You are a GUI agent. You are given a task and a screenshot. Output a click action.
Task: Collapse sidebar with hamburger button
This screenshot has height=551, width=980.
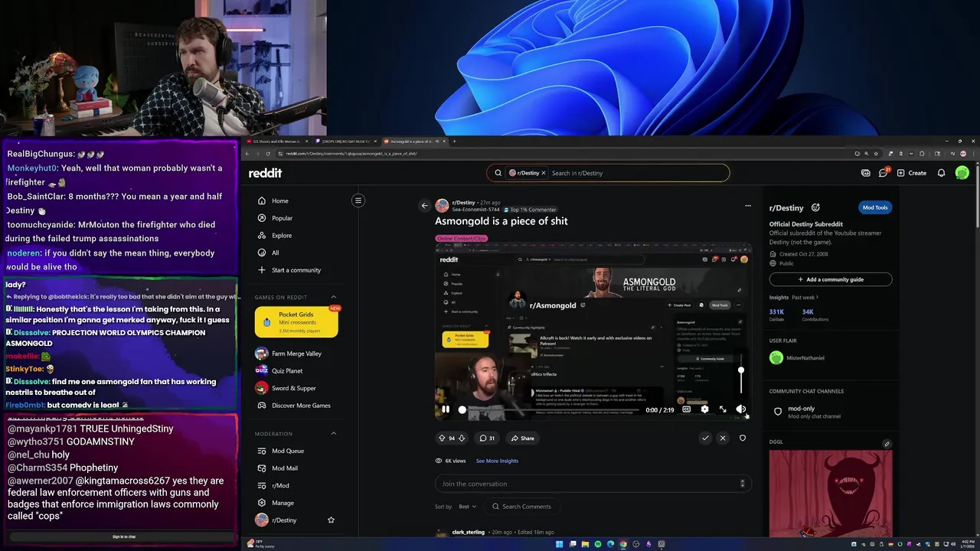tap(358, 201)
